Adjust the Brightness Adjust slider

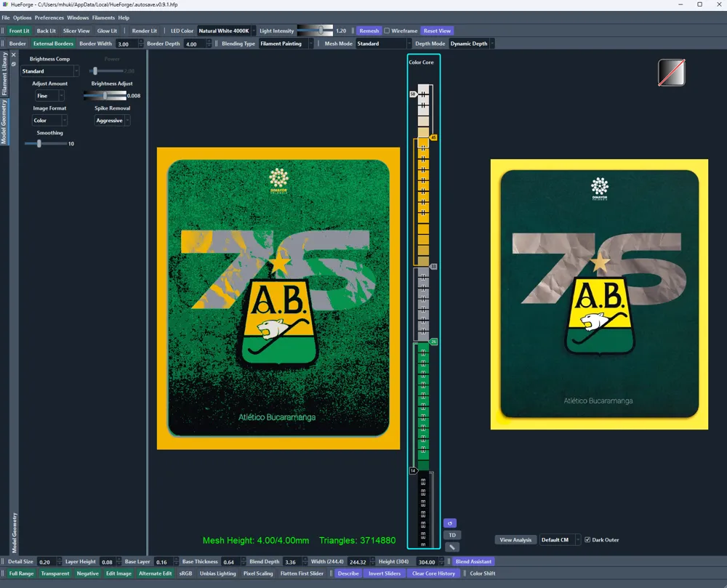click(x=105, y=95)
